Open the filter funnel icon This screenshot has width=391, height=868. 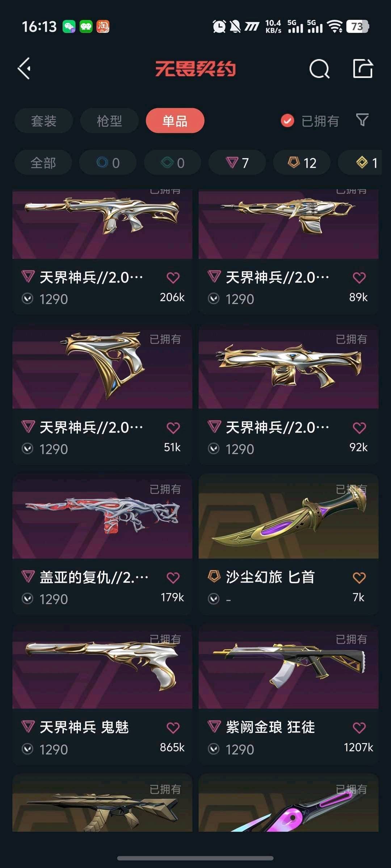pos(362,120)
